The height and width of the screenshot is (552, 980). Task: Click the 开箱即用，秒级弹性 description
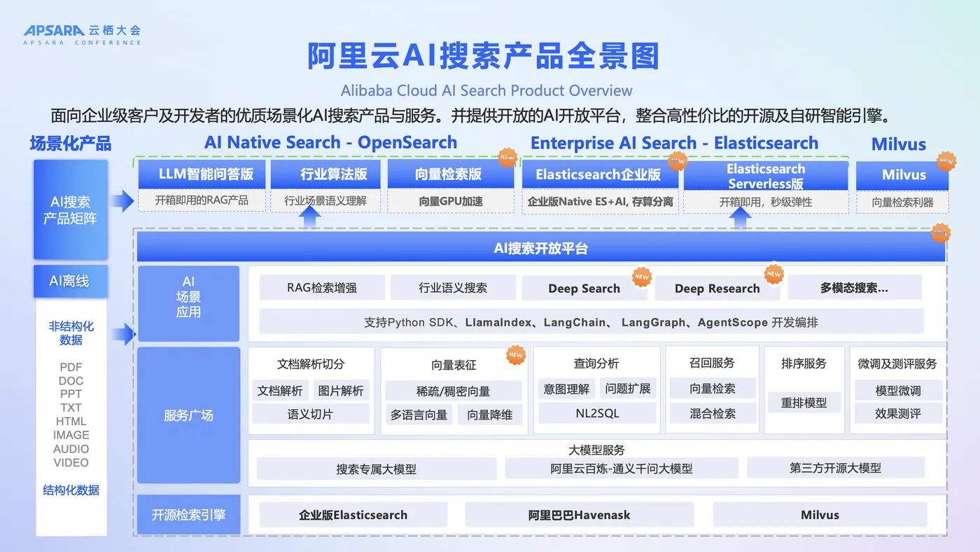pyautogui.click(x=766, y=202)
